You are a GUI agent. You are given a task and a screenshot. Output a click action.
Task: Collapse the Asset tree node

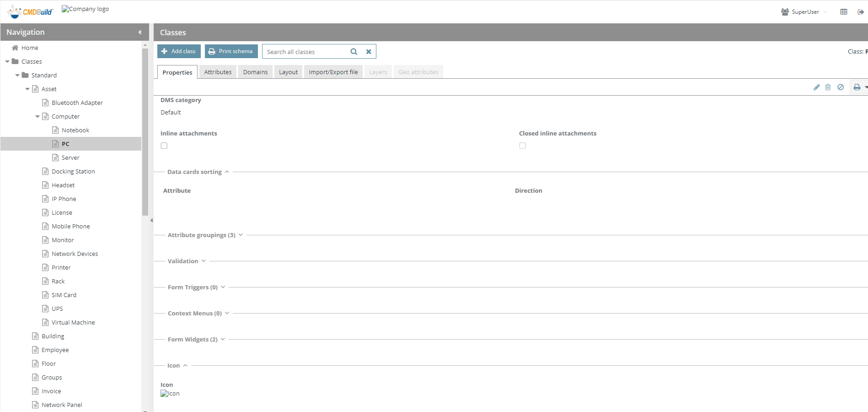point(27,89)
